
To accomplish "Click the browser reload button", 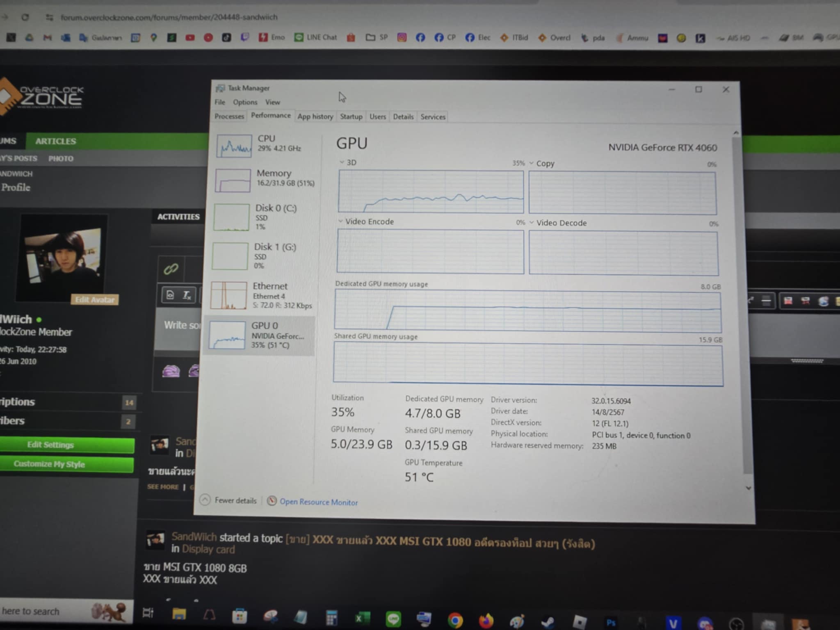I will 25,17.
